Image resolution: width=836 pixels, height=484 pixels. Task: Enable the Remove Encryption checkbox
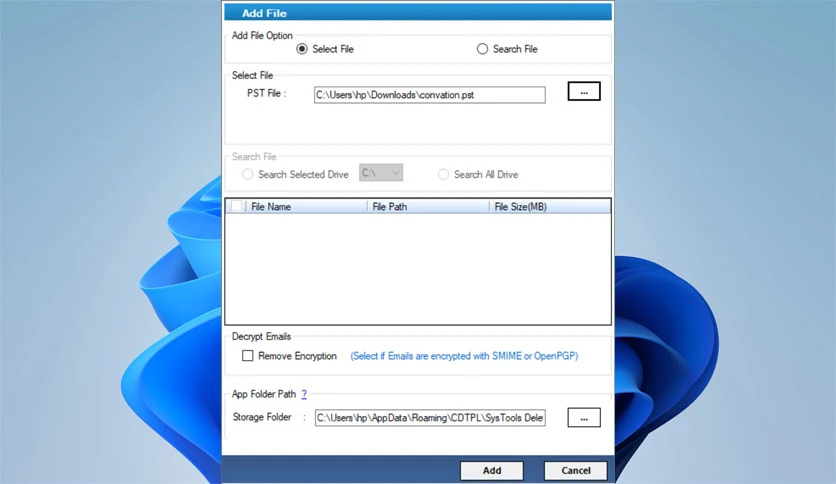pos(247,356)
